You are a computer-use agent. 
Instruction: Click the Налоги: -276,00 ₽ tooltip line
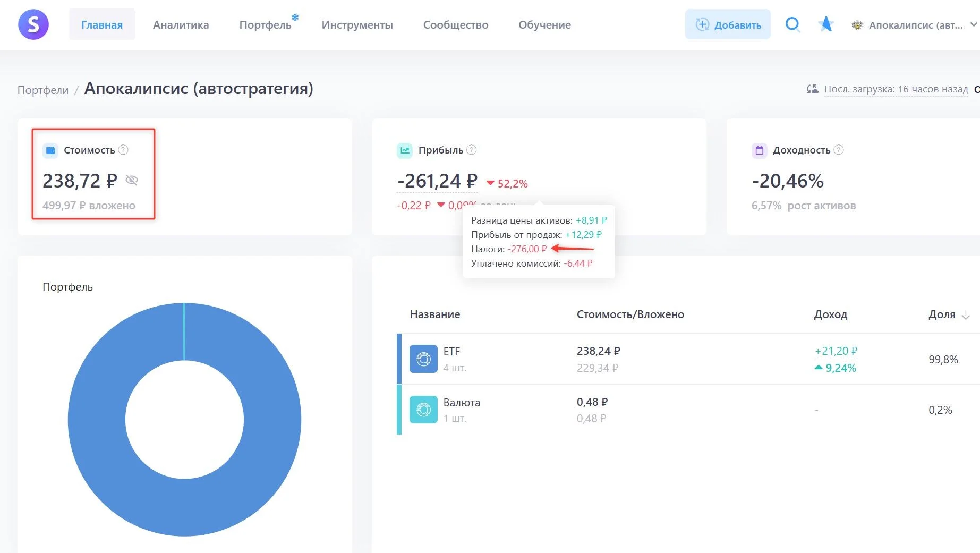click(x=509, y=249)
